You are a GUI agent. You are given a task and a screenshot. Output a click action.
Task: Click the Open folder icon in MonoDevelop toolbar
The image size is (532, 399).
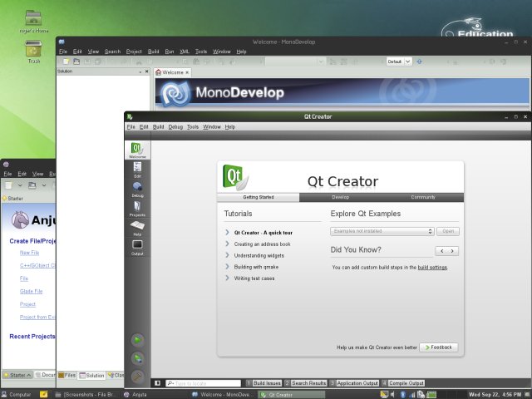coord(76,62)
